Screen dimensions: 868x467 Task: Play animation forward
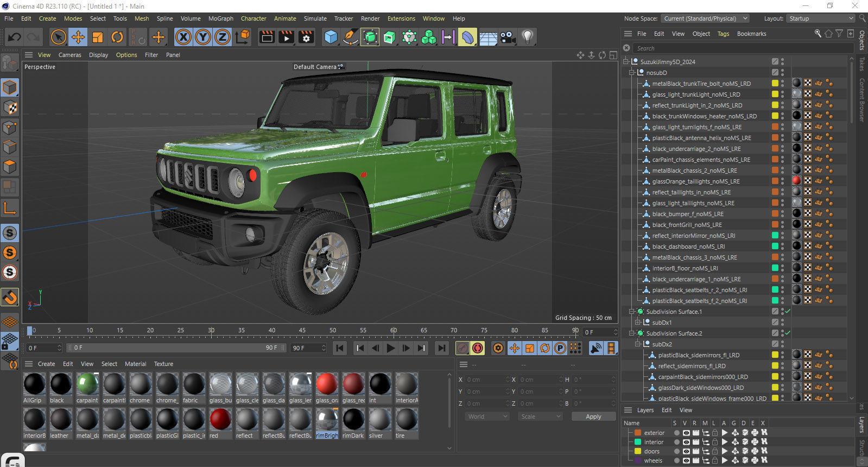click(390, 348)
